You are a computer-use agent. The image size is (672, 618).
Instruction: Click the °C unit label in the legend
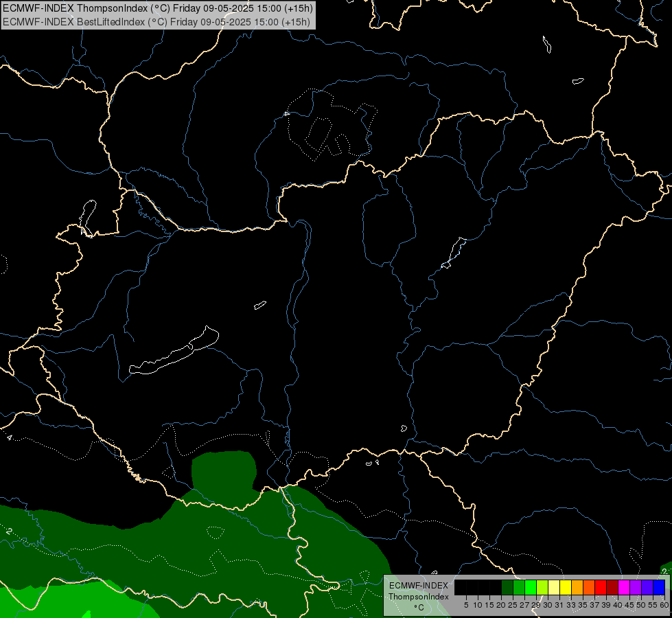point(419,608)
